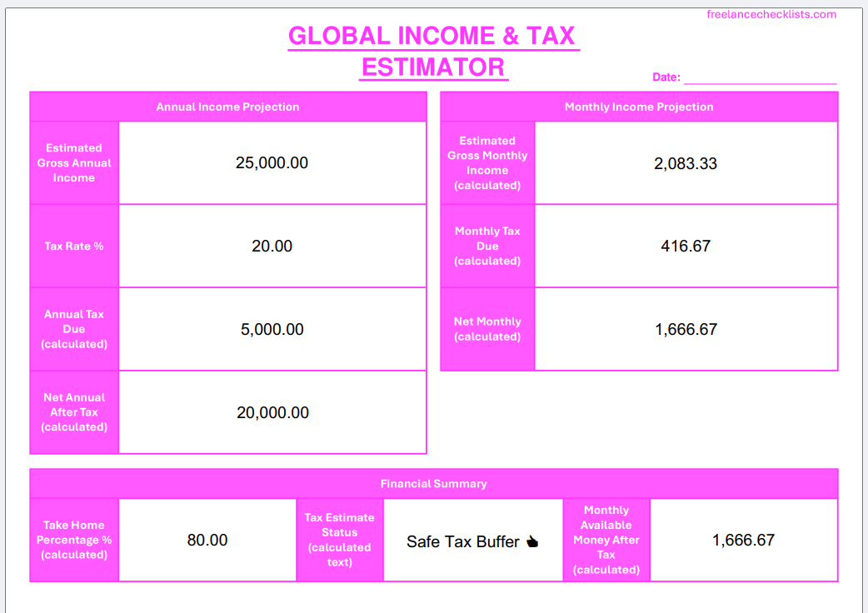Image resolution: width=868 pixels, height=613 pixels.
Task: Click the Net Monthly value 1,666.67
Action: pos(686,329)
